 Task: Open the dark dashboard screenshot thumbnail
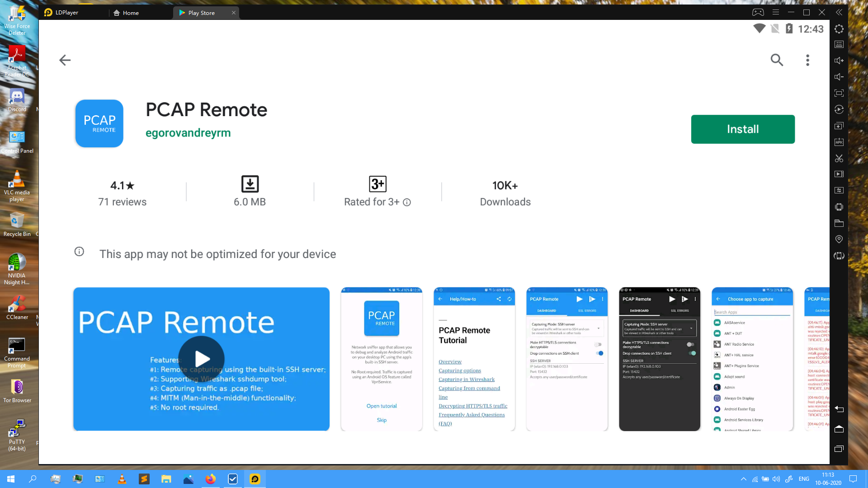pyautogui.click(x=660, y=359)
